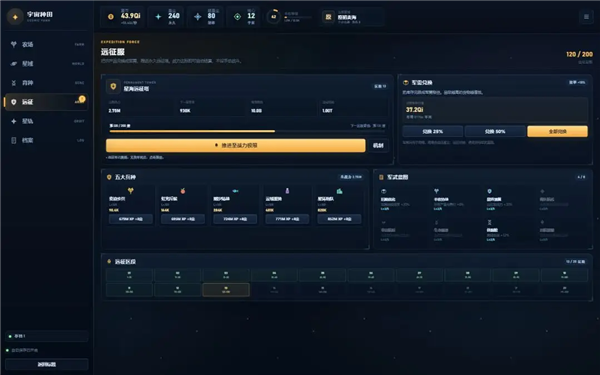
Task: Click the 兑换 50% button
Action: pos(495,131)
